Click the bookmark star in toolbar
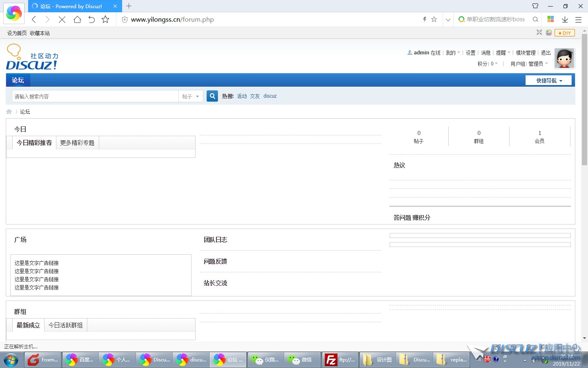 [105, 20]
